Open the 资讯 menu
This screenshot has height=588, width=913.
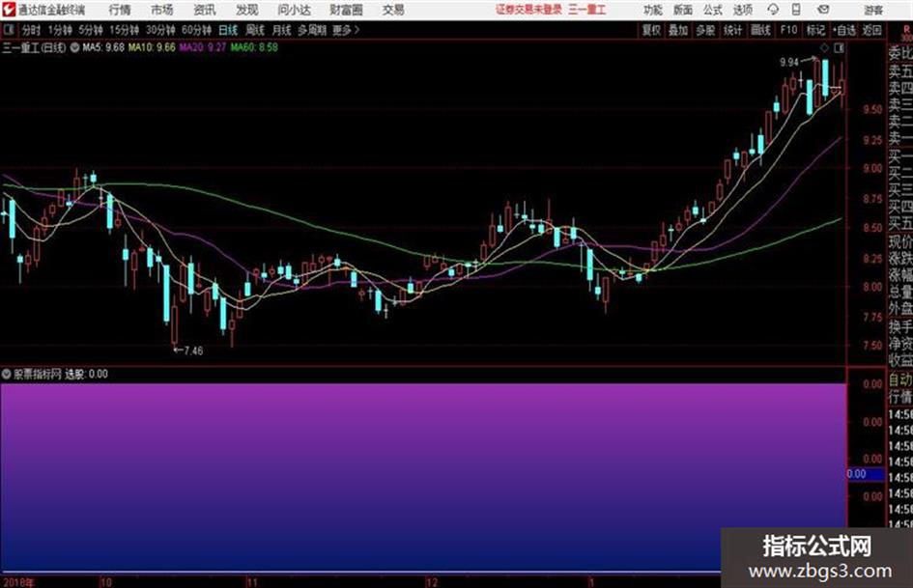(x=205, y=10)
